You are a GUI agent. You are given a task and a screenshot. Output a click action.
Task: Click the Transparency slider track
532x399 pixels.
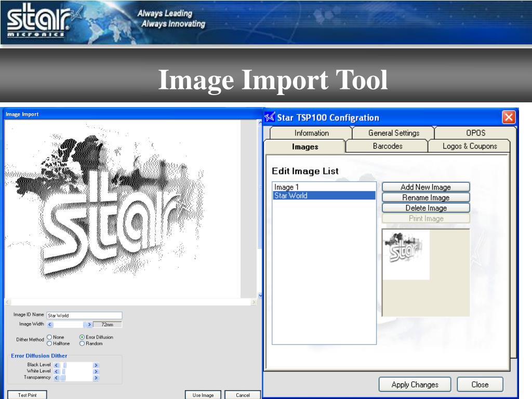pyautogui.click(x=76, y=378)
